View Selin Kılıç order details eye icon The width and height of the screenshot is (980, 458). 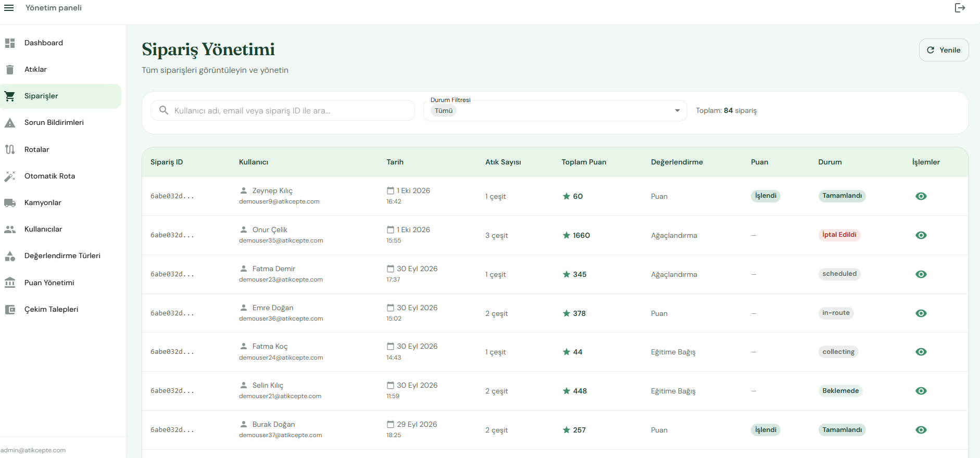[x=921, y=391]
